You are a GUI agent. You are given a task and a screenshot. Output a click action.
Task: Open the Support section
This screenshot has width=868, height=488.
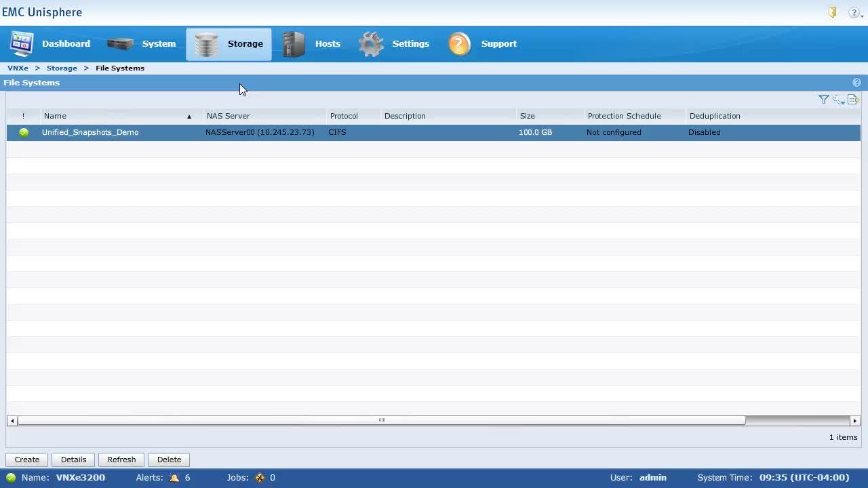click(x=482, y=44)
